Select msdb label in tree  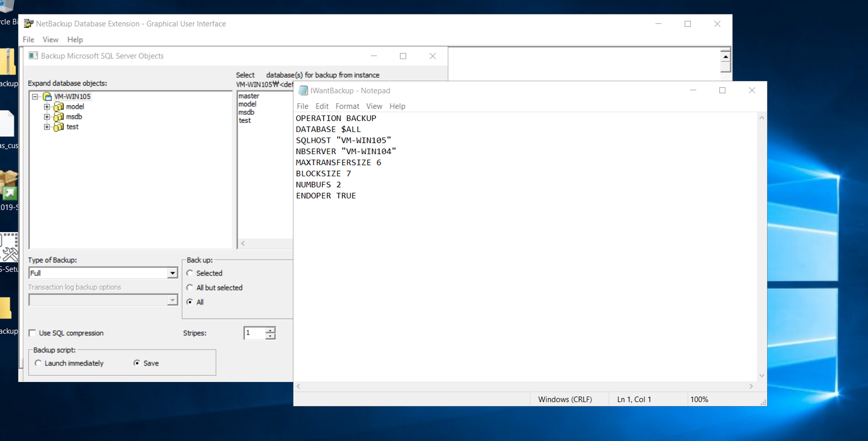point(74,117)
